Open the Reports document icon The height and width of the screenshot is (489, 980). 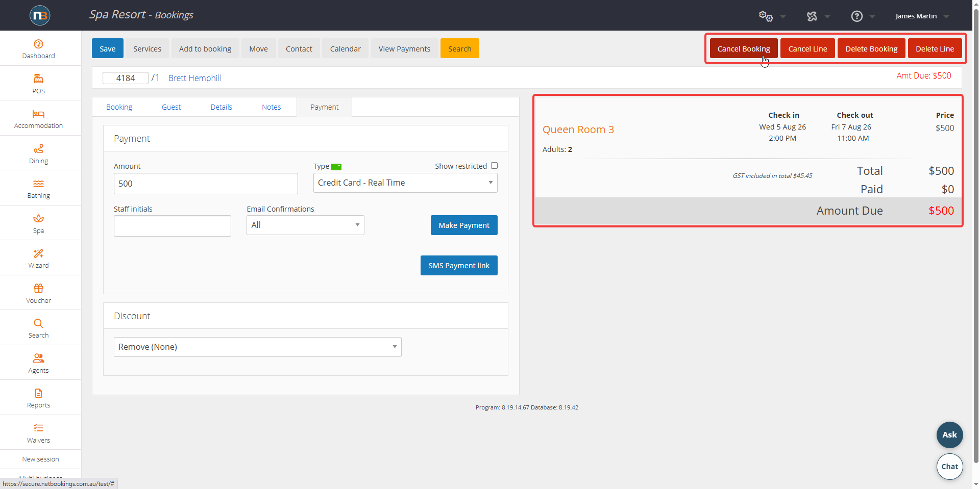click(38, 393)
